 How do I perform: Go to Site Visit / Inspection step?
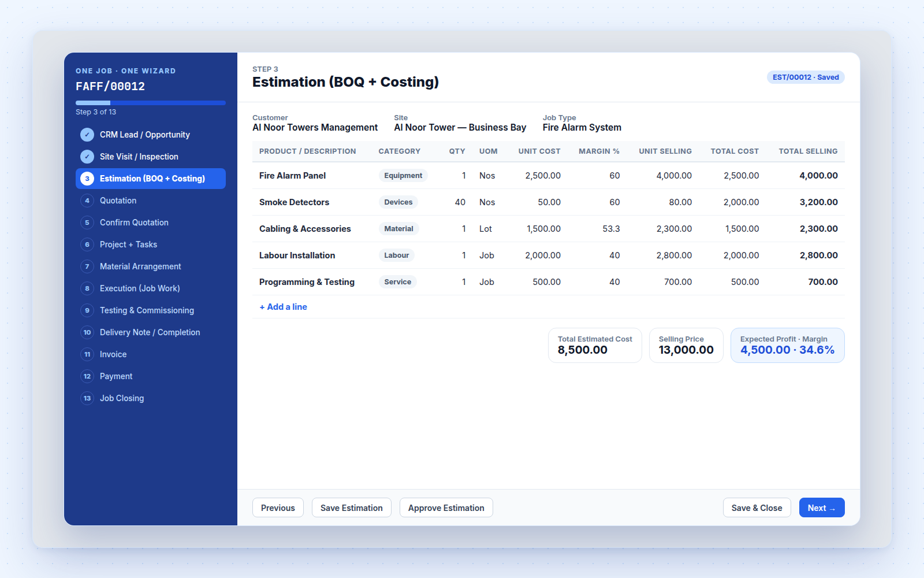pos(151,157)
